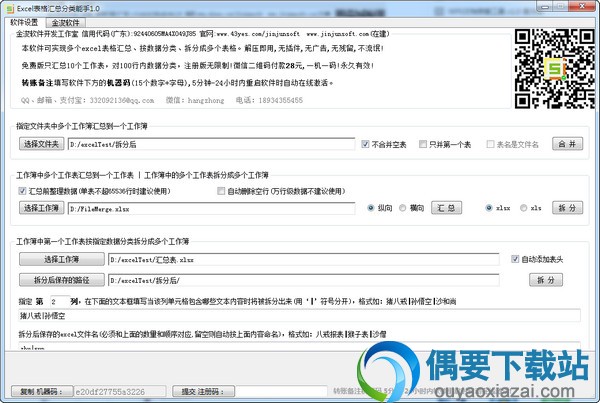Click the phone number 18934355455
Viewport: 600px width, 403px height.
(x=280, y=100)
